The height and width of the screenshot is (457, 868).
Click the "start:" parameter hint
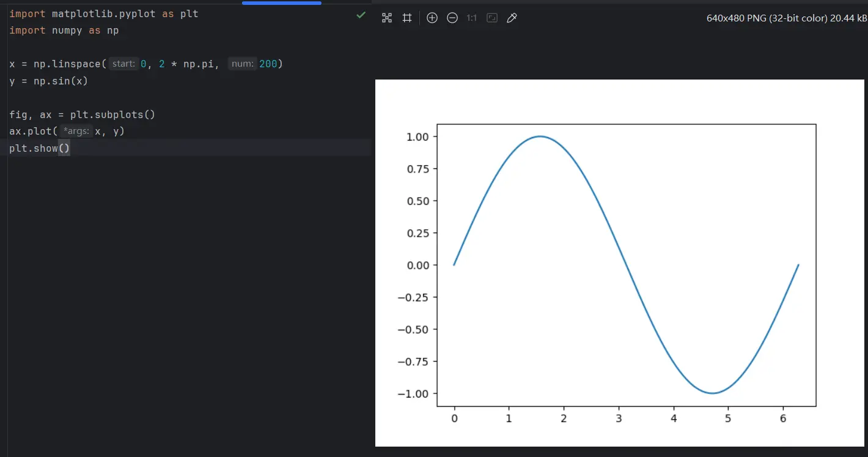pos(123,64)
